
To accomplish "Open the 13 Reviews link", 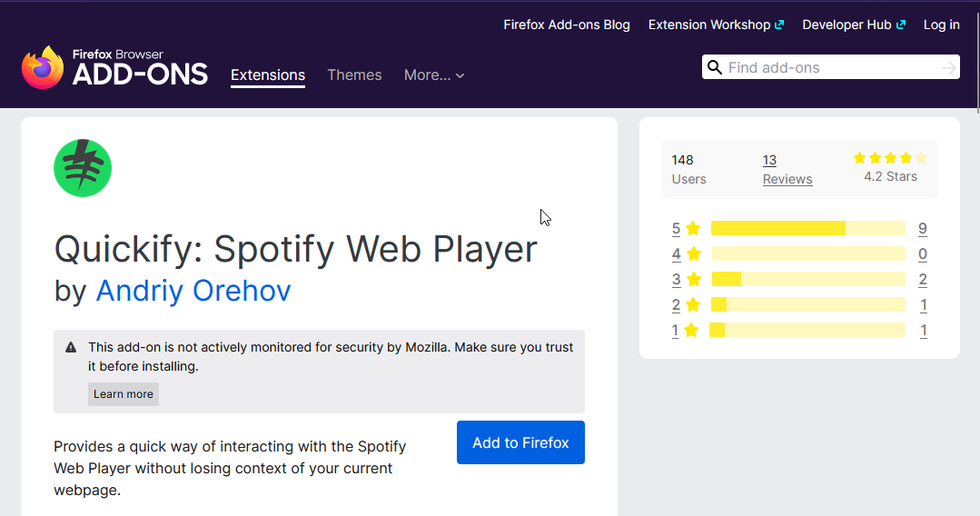I will [x=787, y=170].
